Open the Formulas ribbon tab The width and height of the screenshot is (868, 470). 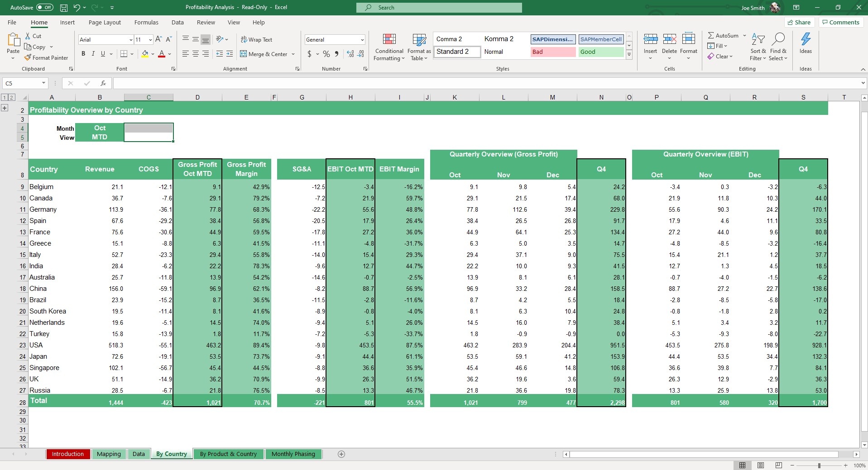coord(146,22)
